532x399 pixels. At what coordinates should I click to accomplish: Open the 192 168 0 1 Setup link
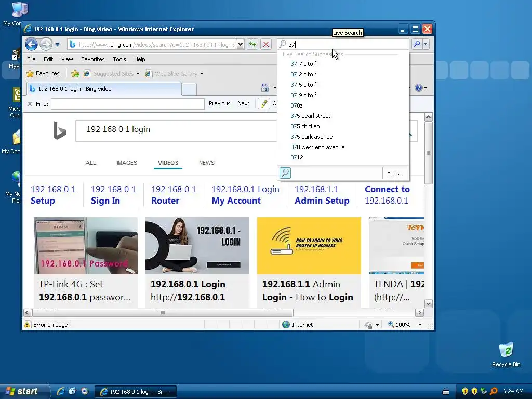[x=53, y=195]
